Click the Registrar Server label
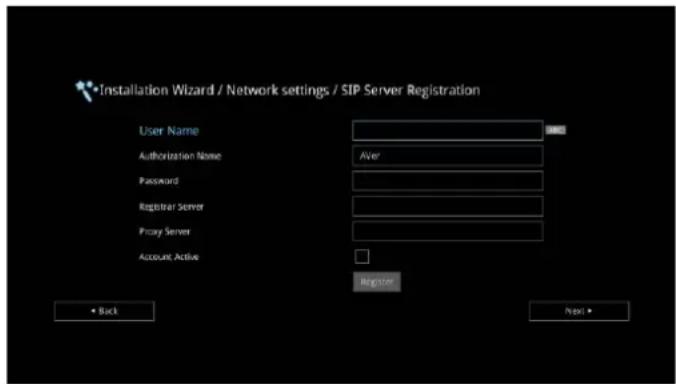The width and height of the screenshot is (676, 384). tap(171, 207)
